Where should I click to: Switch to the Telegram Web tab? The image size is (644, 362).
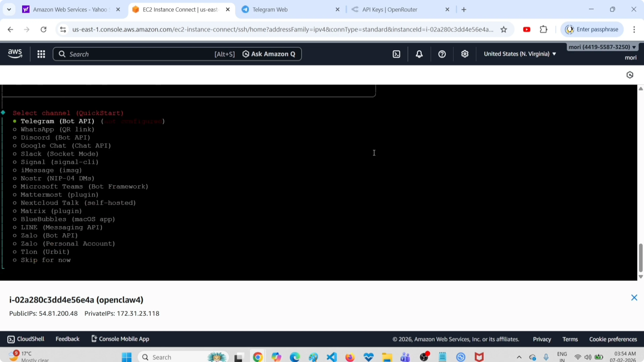[x=270, y=9]
